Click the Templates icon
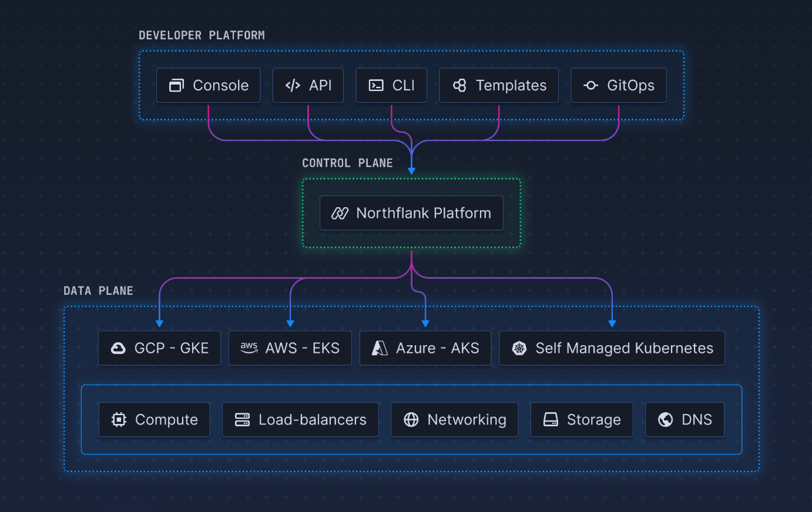 [459, 86]
